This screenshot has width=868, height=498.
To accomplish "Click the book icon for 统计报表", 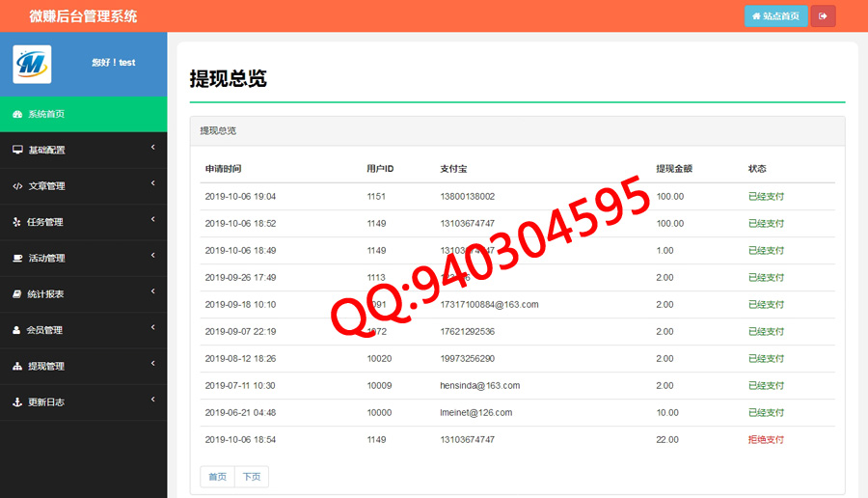I will (17, 294).
